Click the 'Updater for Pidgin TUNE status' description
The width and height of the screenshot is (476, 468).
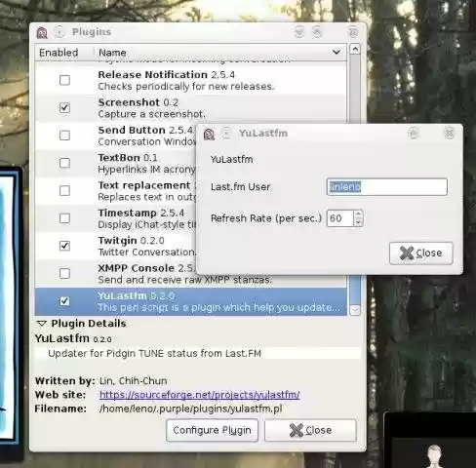pyautogui.click(x=154, y=353)
